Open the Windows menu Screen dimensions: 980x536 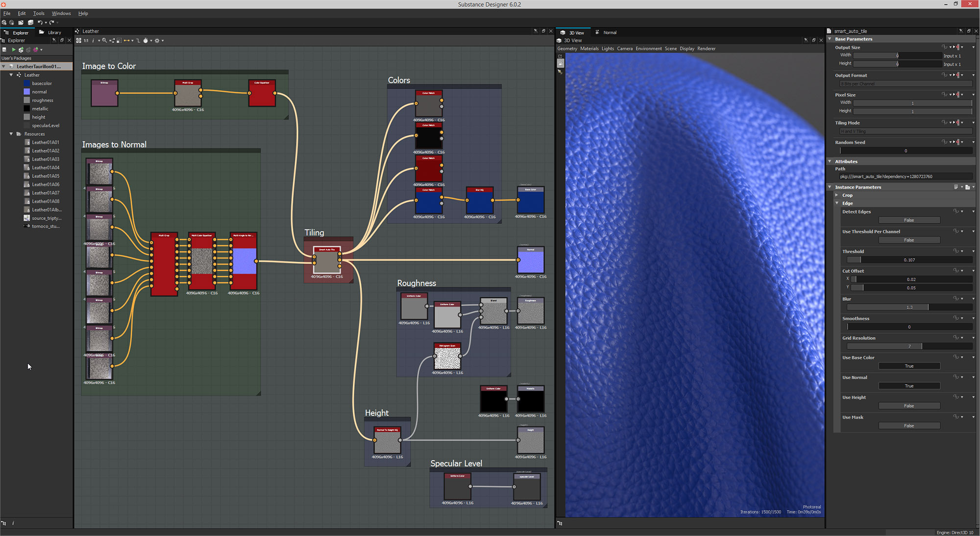click(x=61, y=13)
